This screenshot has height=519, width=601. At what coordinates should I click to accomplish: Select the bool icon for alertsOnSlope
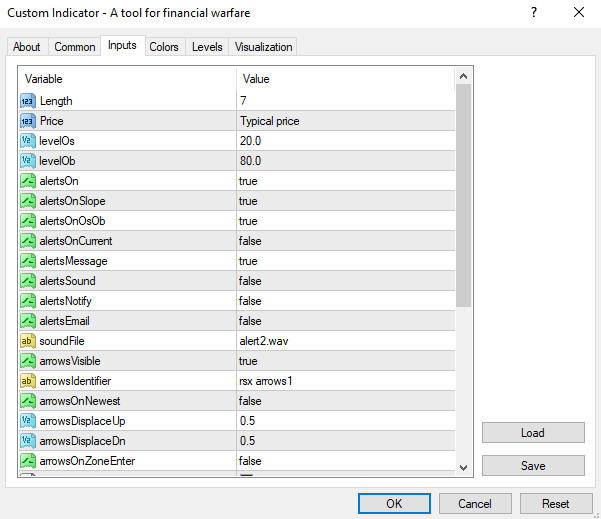pos(28,201)
